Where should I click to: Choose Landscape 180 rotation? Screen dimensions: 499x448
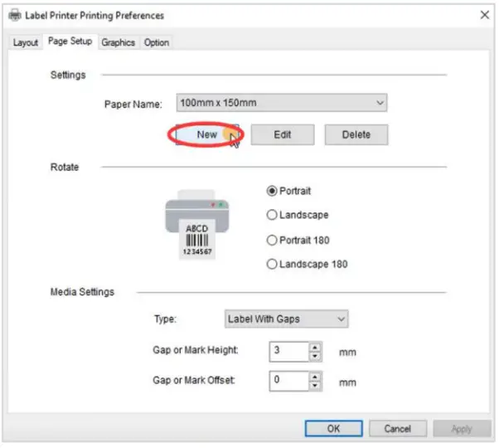pyautogui.click(x=272, y=265)
